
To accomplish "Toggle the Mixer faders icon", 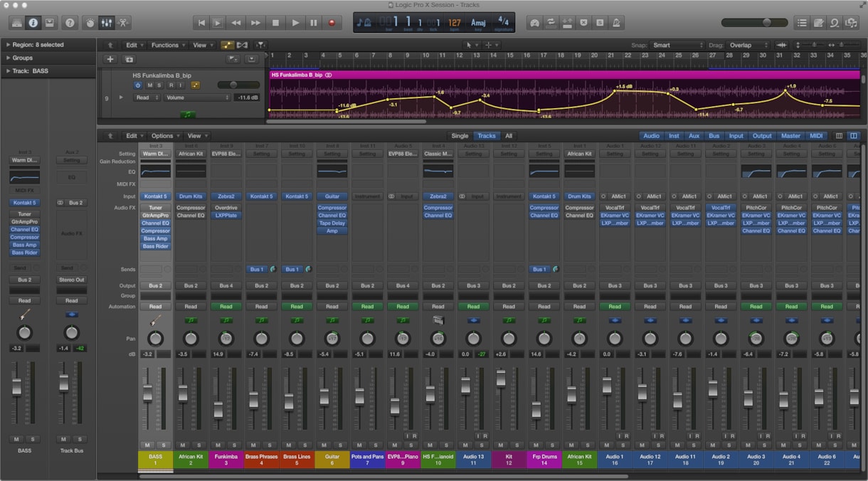I will point(107,23).
